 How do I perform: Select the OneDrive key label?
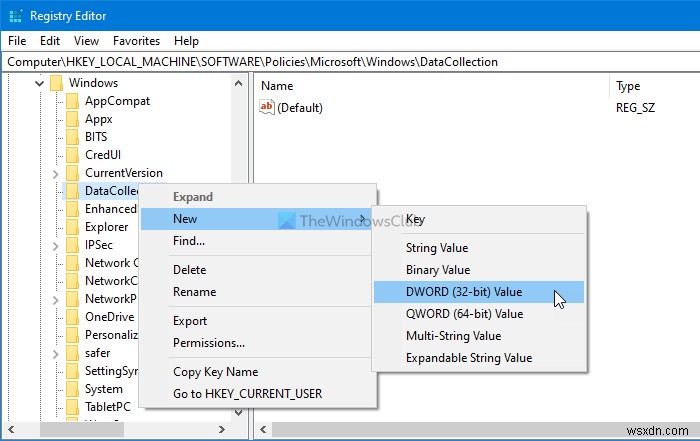point(109,317)
